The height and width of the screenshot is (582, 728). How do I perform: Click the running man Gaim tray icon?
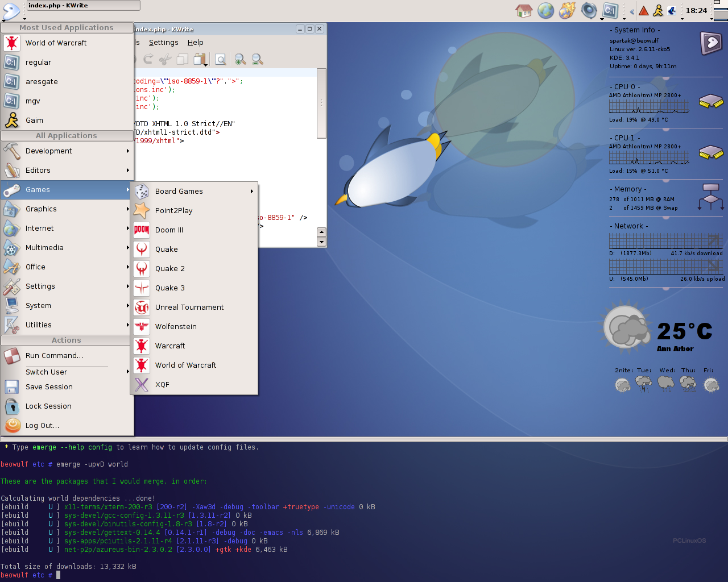point(658,10)
